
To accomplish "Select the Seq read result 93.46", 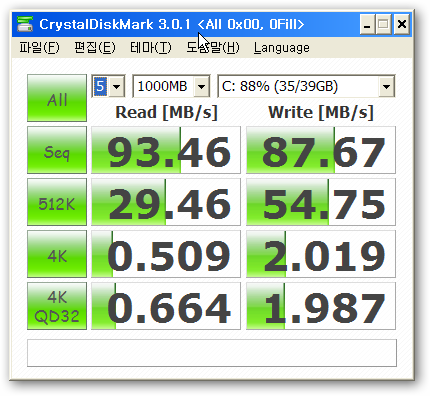I will click(x=166, y=150).
